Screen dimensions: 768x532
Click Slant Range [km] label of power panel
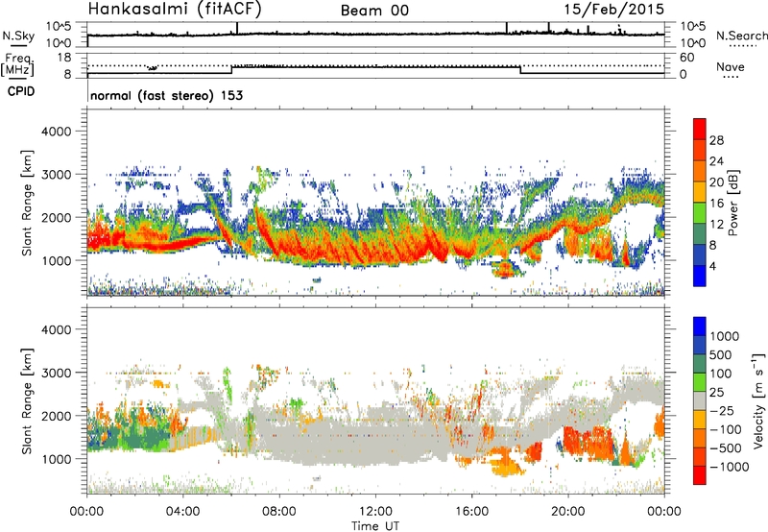click(27, 203)
